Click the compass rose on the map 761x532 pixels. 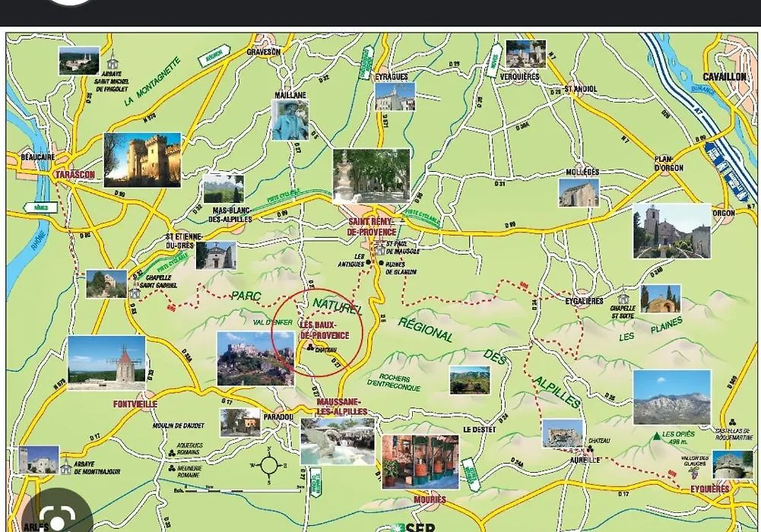(268, 466)
